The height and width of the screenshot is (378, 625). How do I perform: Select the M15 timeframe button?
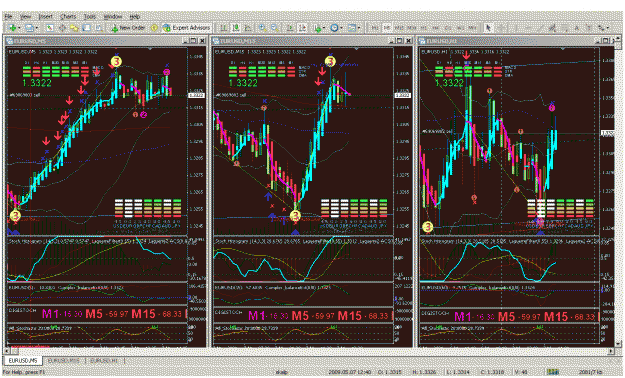[399, 28]
